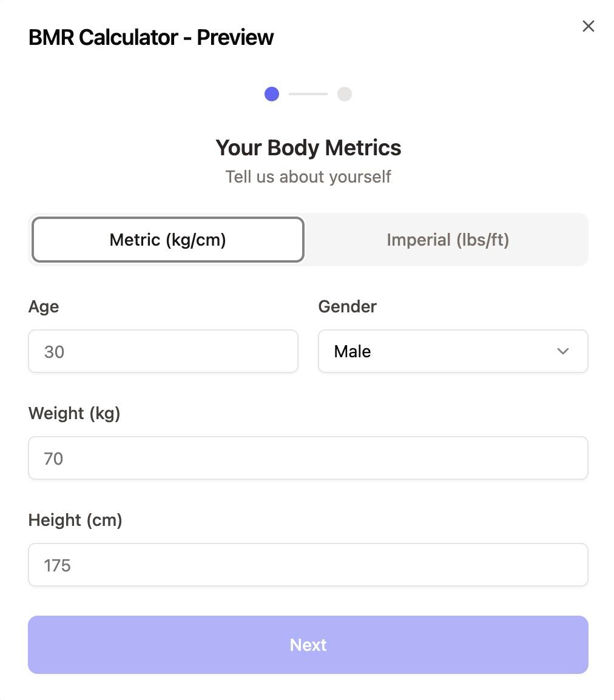Close the BMR Calculator preview dialog
Screen dimensions: 614x700
pyautogui.click(x=588, y=26)
